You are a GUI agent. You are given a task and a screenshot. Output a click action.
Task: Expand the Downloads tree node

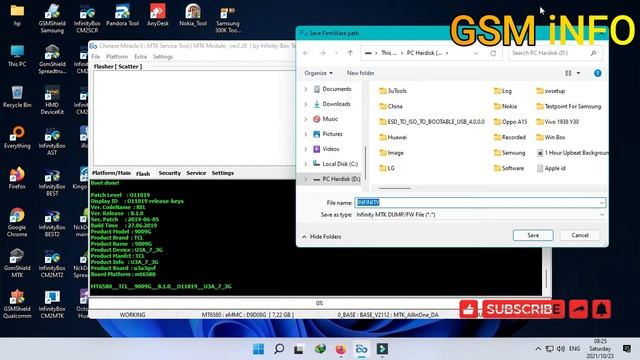click(306, 104)
